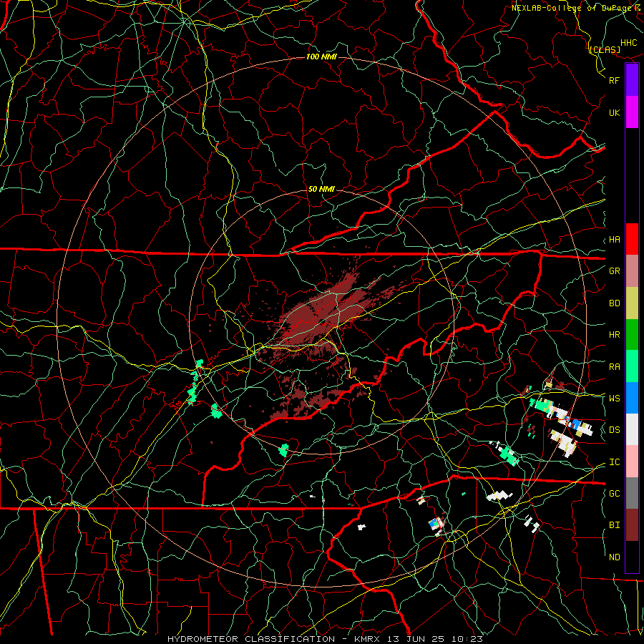The height and width of the screenshot is (644, 644).
Task: Click the '100 NMI' range ring label
Action: coord(321,57)
